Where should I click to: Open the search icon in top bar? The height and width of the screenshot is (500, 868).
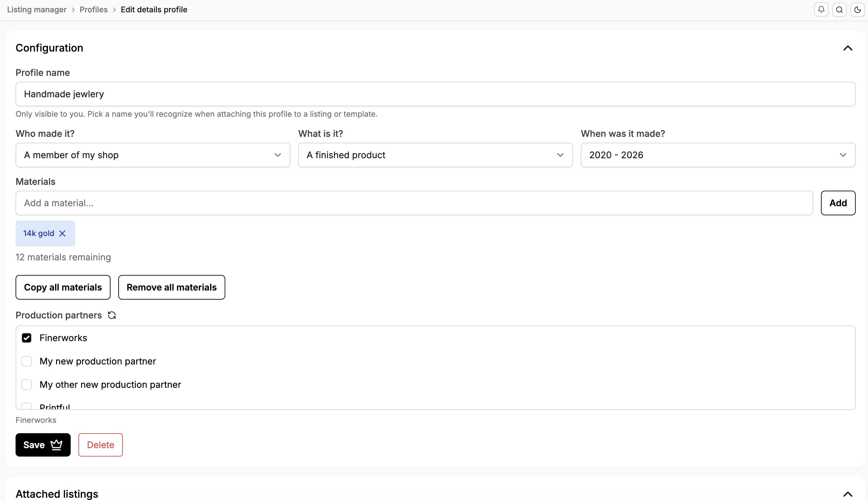coord(839,10)
